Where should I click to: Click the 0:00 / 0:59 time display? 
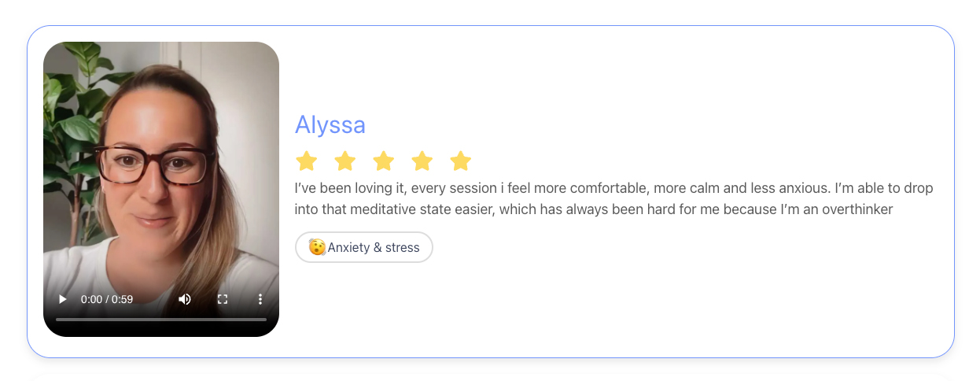coord(107,299)
